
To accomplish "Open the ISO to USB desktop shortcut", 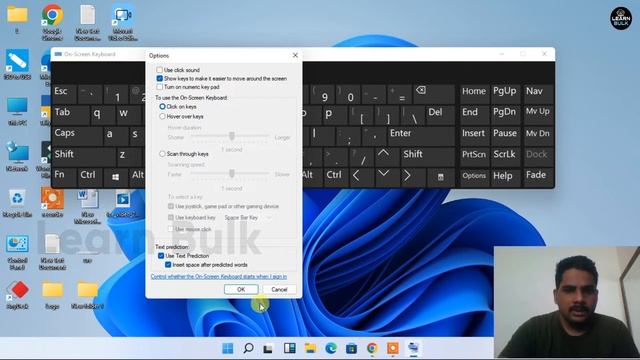I will coord(17,64).
